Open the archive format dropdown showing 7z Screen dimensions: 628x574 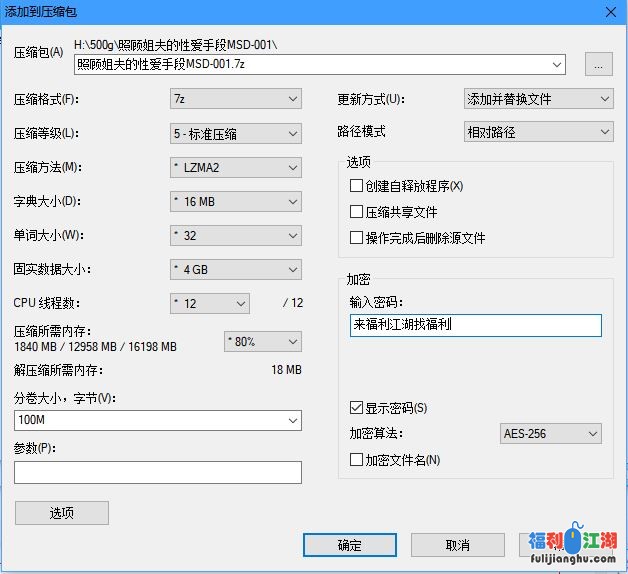point(235,99)
